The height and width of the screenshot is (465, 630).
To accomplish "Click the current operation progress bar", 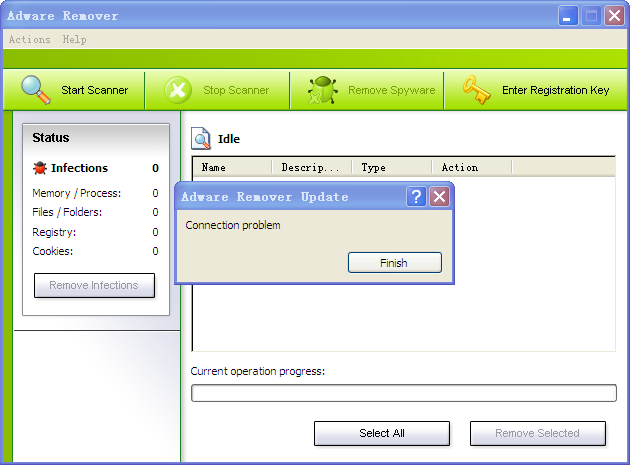I will point(403,393).
